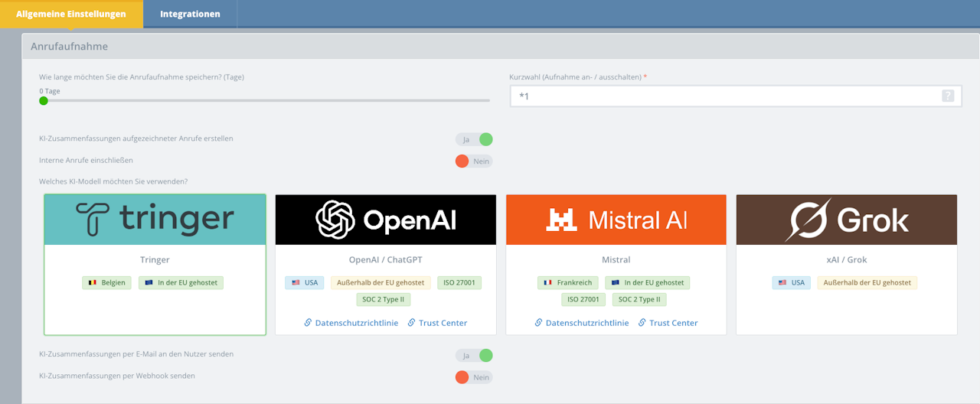Enable KI-Zusammenfassungen per Webhook senden toggle
This screenshot has height=404, width=980.
point(474,377)
